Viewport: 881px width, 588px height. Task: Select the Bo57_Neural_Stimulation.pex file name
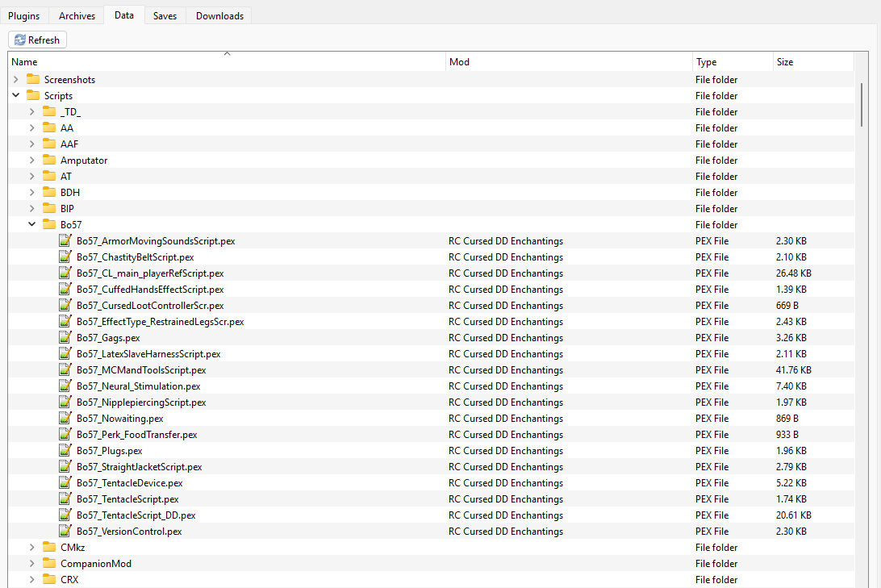tap(138, 386)
